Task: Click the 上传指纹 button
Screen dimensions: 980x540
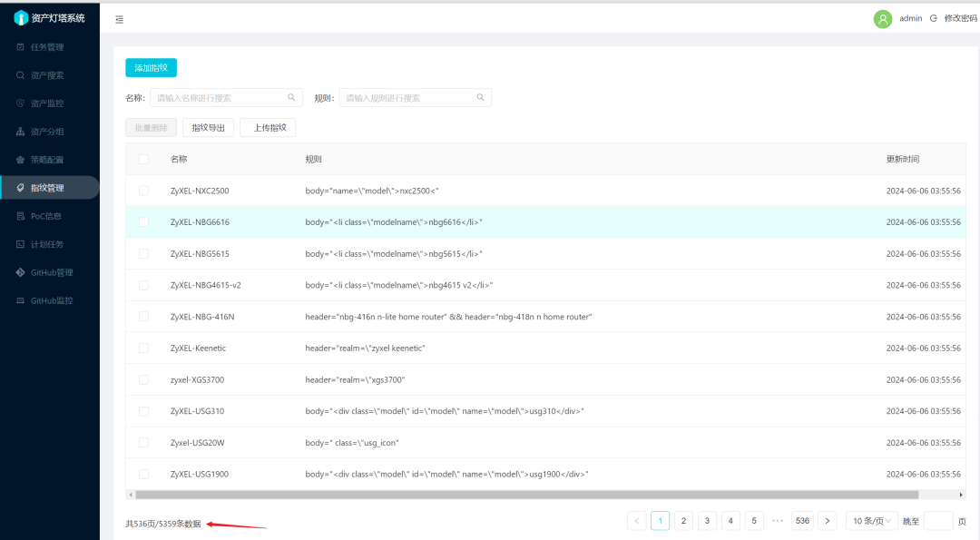Action: pos(269,128)
